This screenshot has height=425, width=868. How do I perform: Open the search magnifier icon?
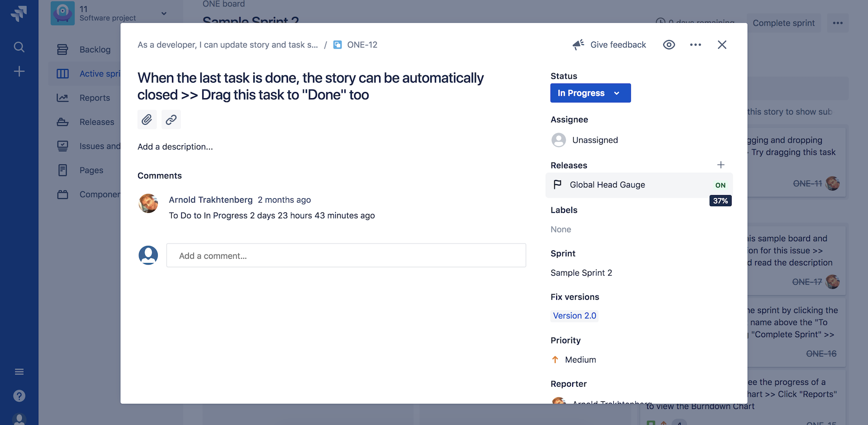tap(19, 47)
